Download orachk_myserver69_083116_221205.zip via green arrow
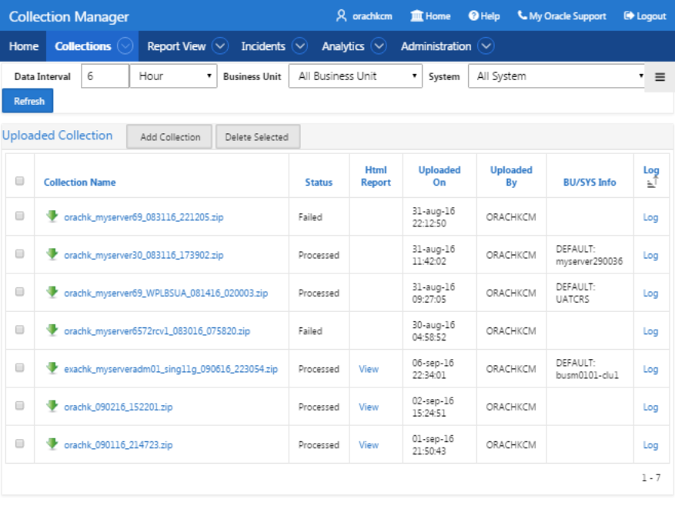The image size is (675, 513). click(x=52, y=216)
